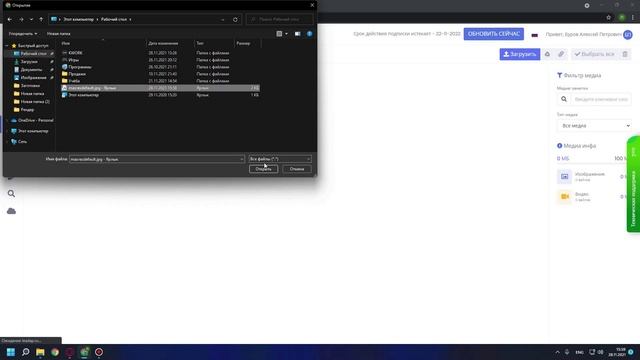Select the Продажи folder row
Image resolution: width=640 pixels, height=360 pixels.
[x=160, y=74]
